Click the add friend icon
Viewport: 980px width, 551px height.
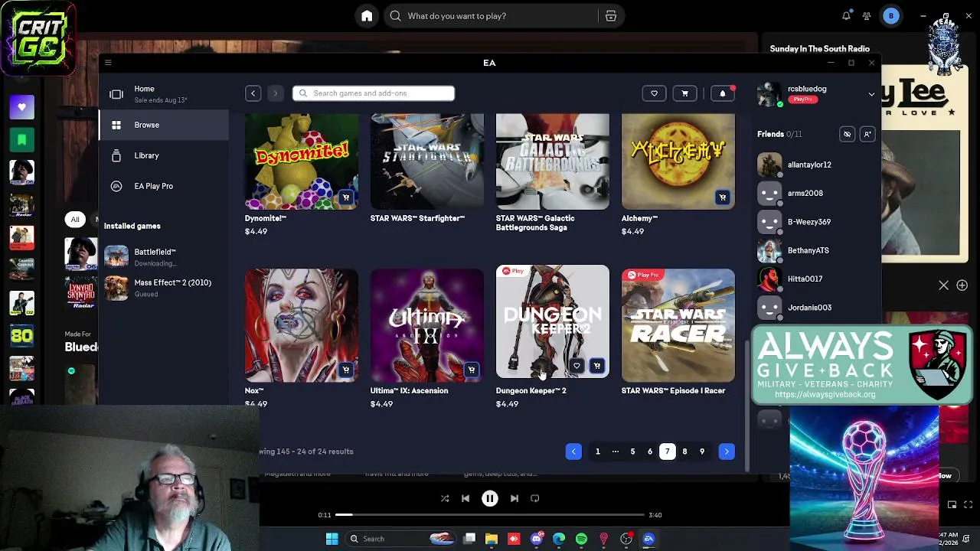click(x=867, y=134)
